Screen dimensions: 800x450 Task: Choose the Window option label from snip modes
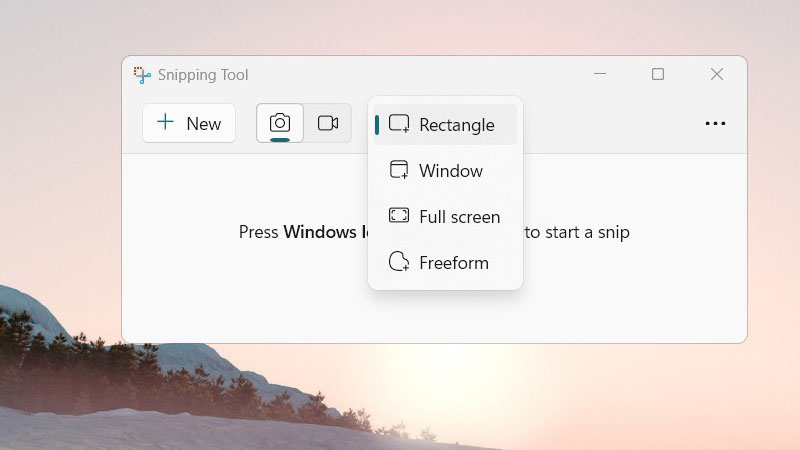450,171
